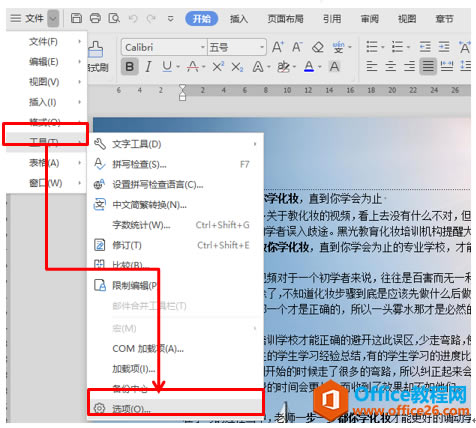
Task: Toggle Superscript formatting
Action: tap(218, 67)
